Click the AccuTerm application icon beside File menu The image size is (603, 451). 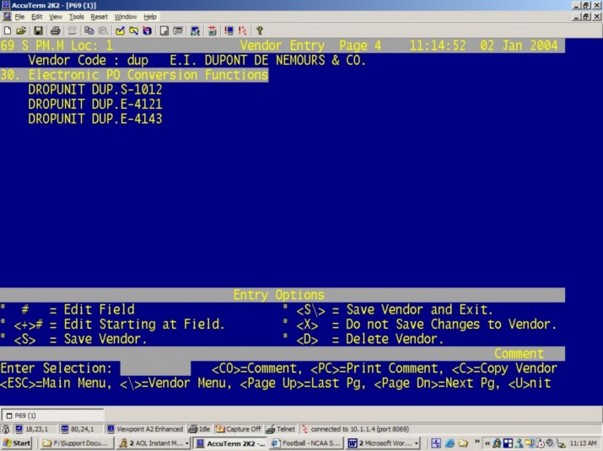7,17
